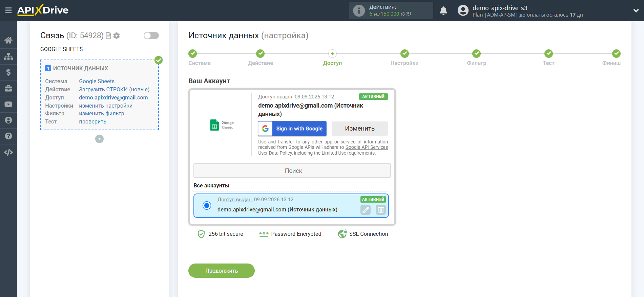
Task: Open the connections sitemap icon in sidebar
Action: coord(8,56)
